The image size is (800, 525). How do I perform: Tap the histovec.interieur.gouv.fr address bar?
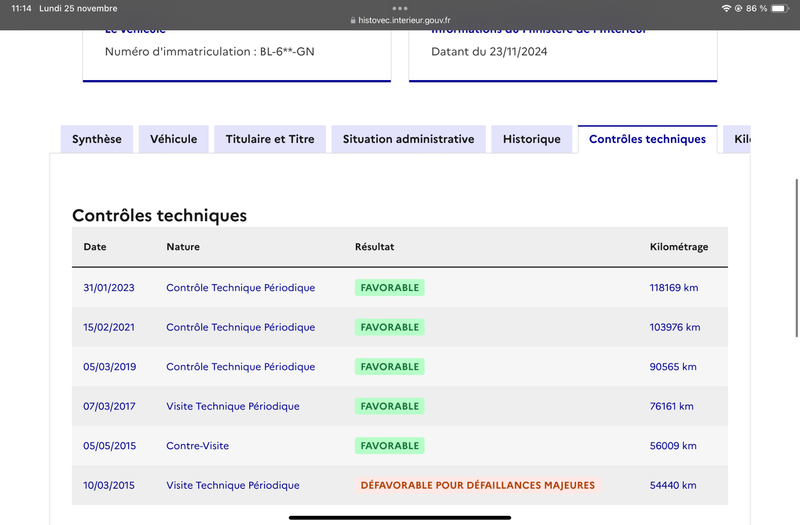[x=401, y=20]
